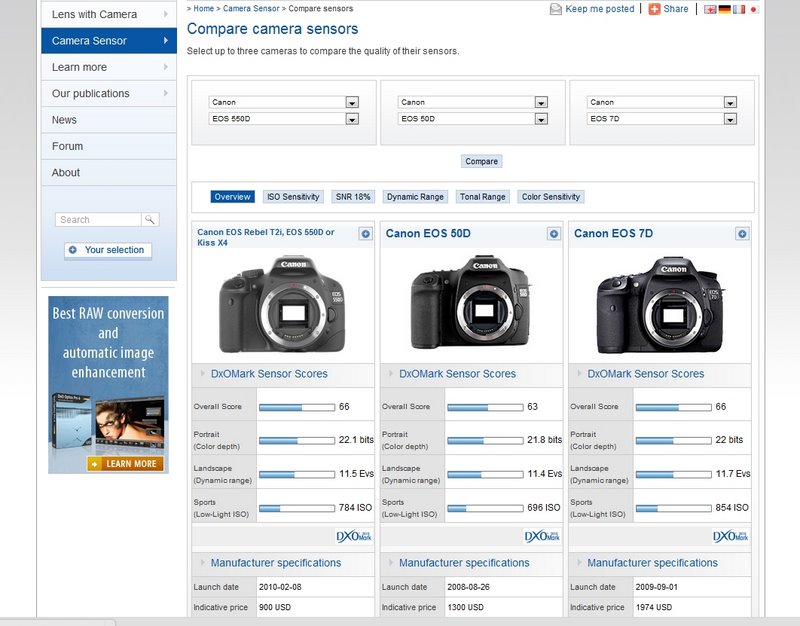Open the Dynamic Range tab
Screen dimensions: 800x626
415,197
